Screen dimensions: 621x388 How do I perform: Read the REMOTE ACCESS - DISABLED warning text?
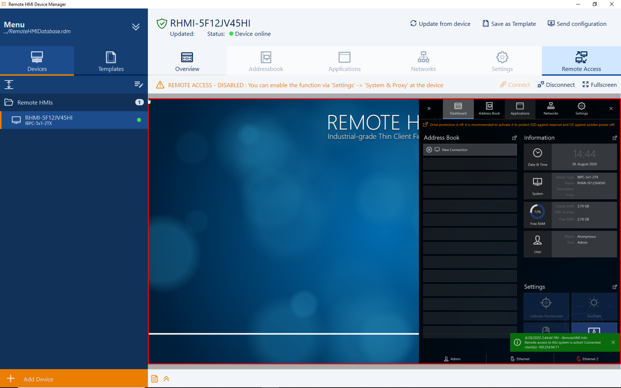click(x=305, y=85)
